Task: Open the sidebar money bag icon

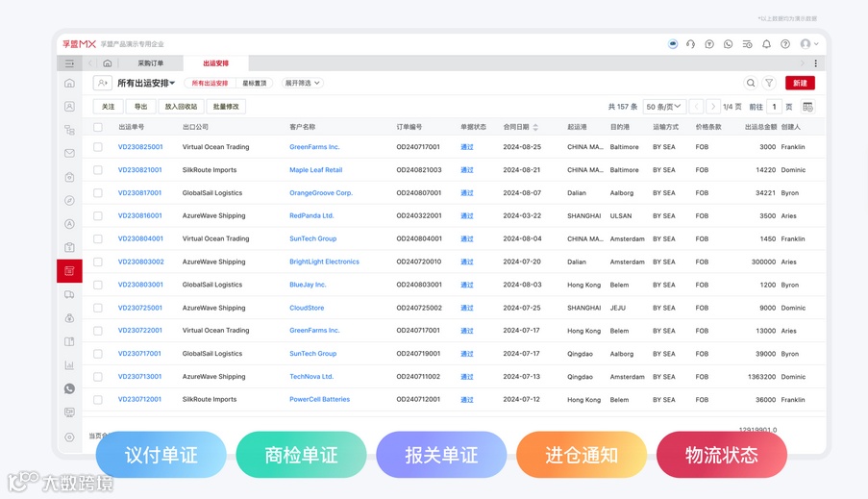Action: click(x=69, y=318)
